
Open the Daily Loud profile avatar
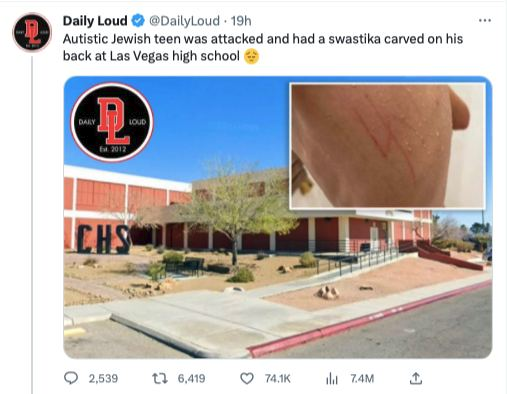tap(32, 32)
